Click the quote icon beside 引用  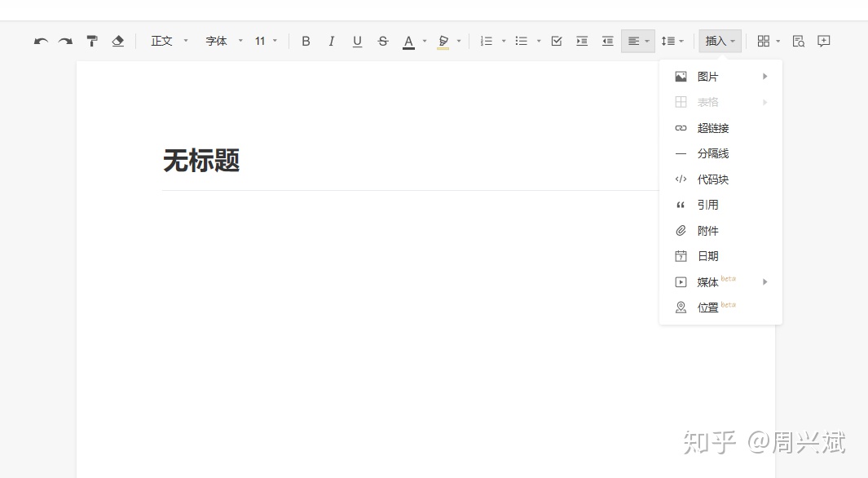681,205
